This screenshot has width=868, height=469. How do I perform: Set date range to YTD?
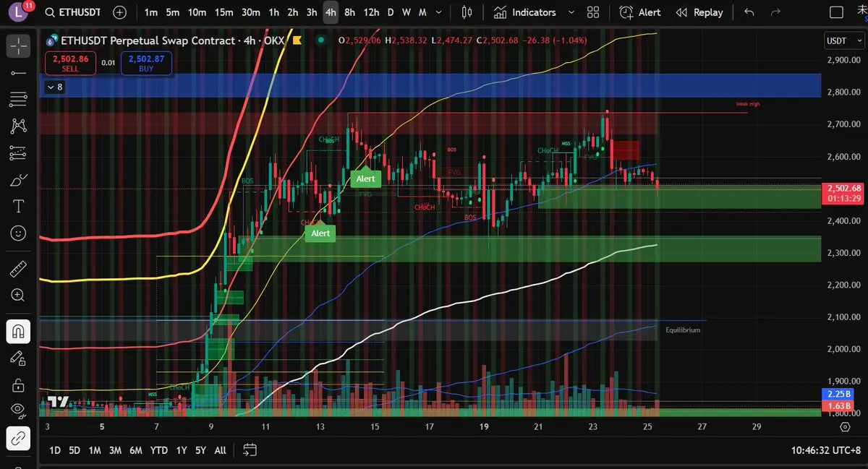click(x=159, y=450)
